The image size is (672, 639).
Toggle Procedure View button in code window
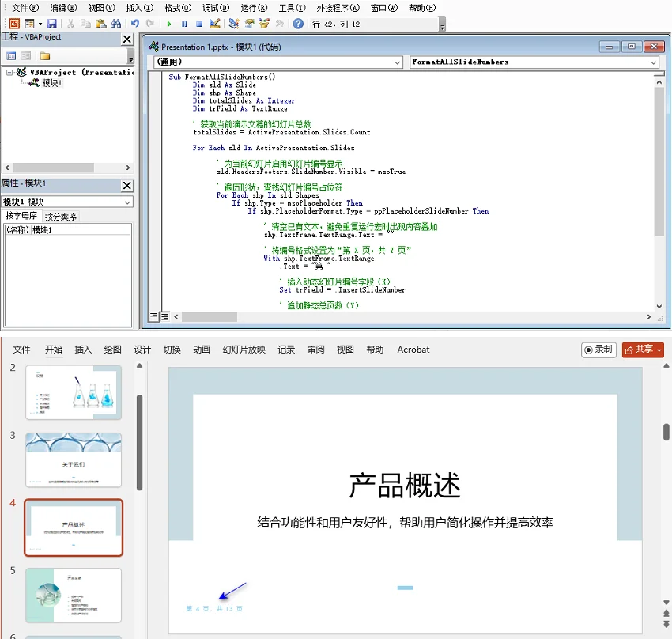coord(154,316)
